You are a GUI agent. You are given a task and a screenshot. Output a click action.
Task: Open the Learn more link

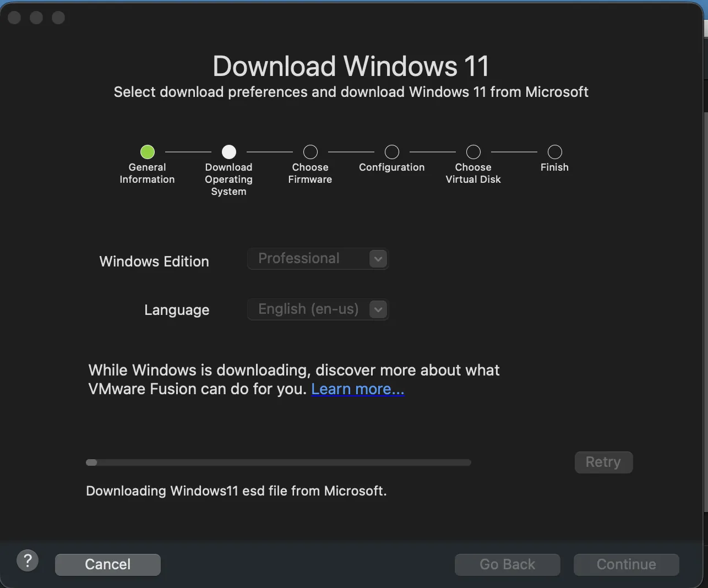click(x=358, y=389)
